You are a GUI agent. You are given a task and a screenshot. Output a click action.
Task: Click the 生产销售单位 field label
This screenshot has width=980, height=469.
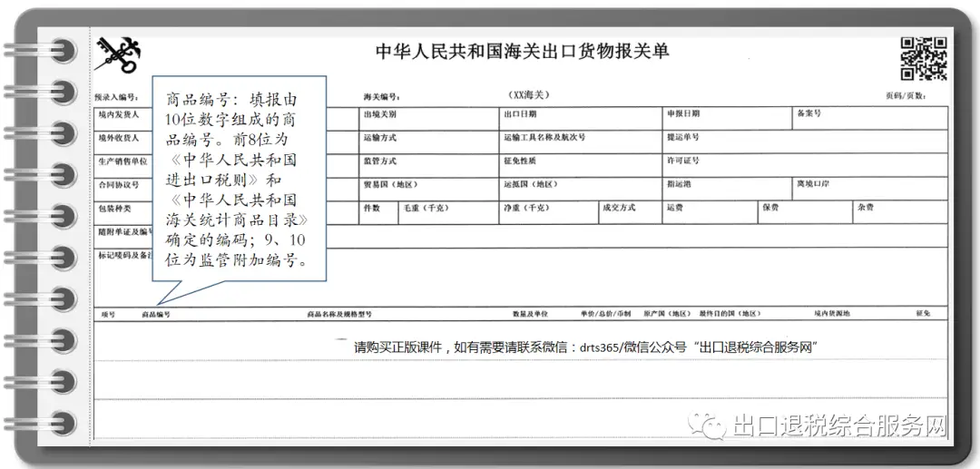(123, 161)
